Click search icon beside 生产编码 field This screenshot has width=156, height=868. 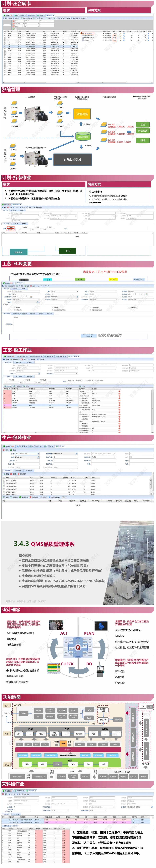point(77,454)
